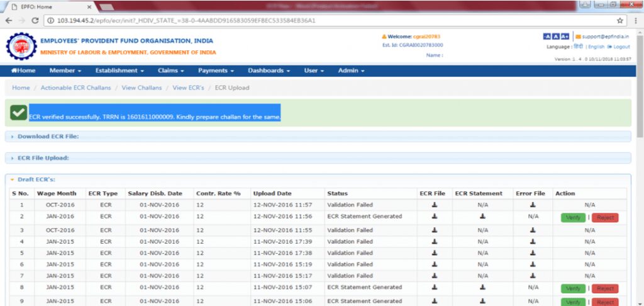Open View Challans breadcrumb link

tap(142, 88)
